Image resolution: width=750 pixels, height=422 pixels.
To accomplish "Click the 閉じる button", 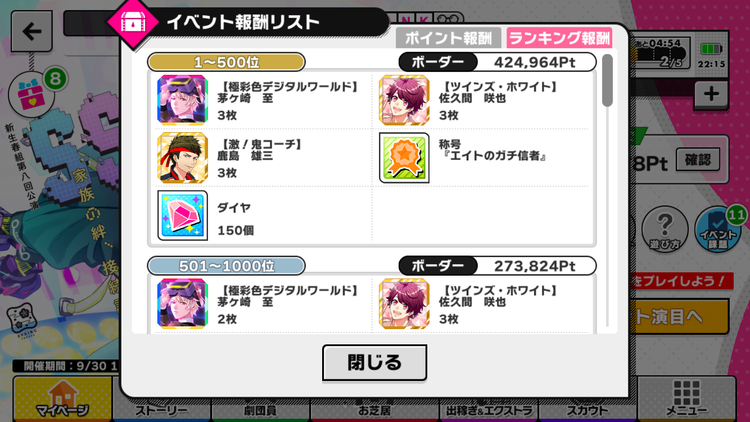I will (x=375, y=363).
